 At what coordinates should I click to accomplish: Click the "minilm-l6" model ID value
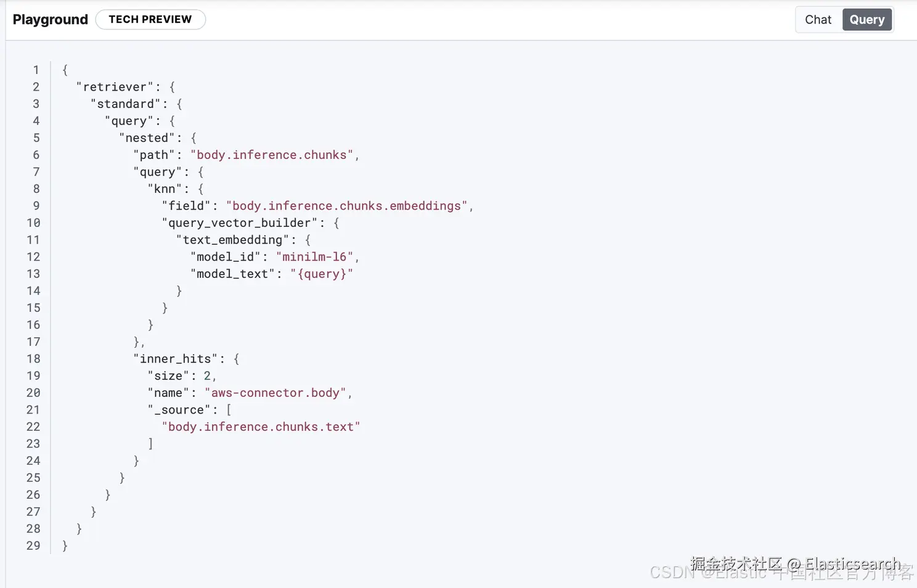(x=314, y=257)
